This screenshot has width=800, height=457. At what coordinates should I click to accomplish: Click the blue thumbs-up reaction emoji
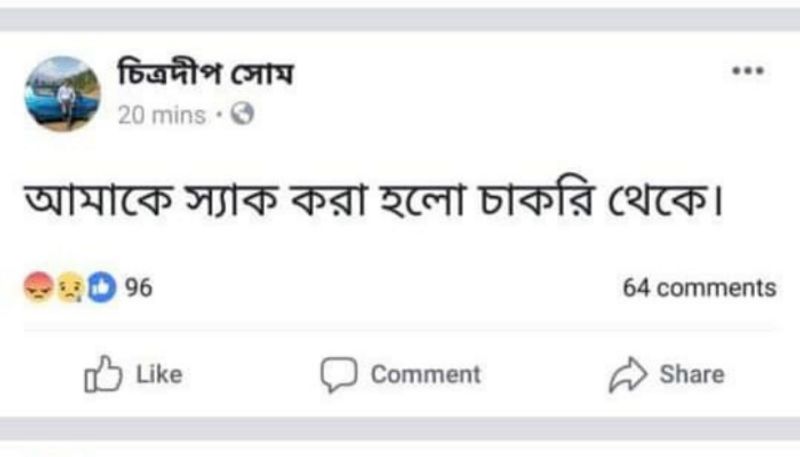pos(101,288)
